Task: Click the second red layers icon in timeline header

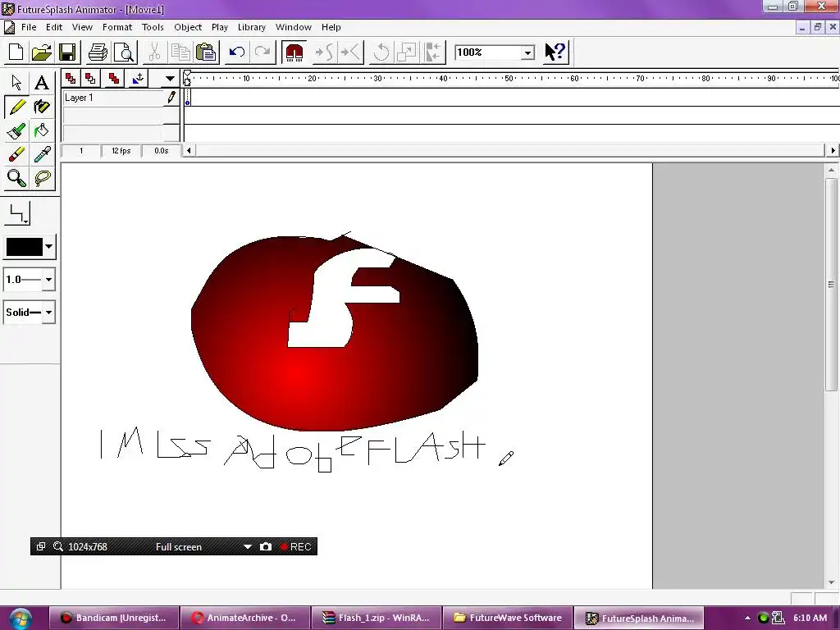Action: [90, 79]
